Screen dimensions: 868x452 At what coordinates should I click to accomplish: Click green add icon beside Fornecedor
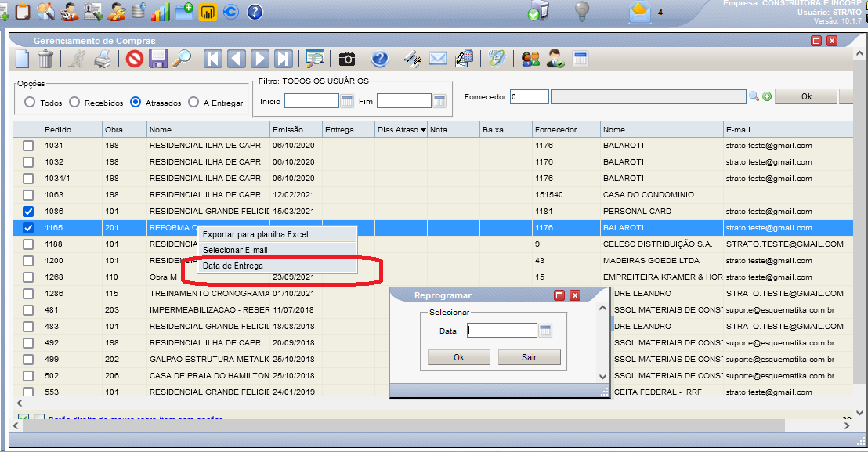click(767, 97)
